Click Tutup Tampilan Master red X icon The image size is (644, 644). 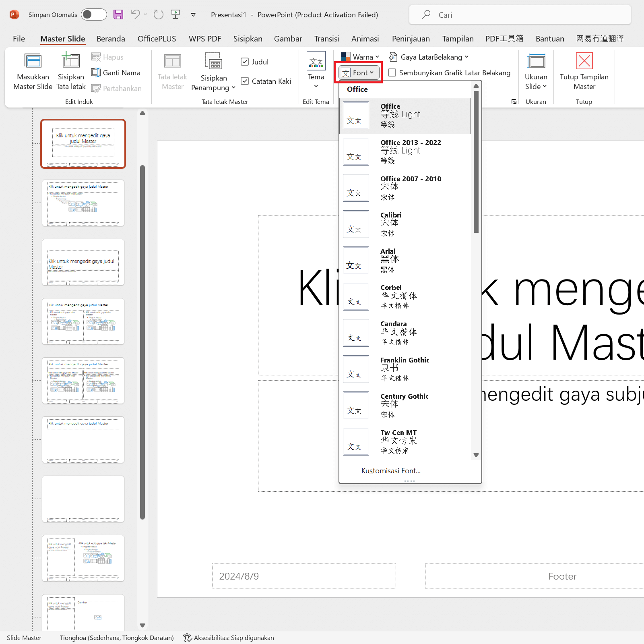[584, 62]
